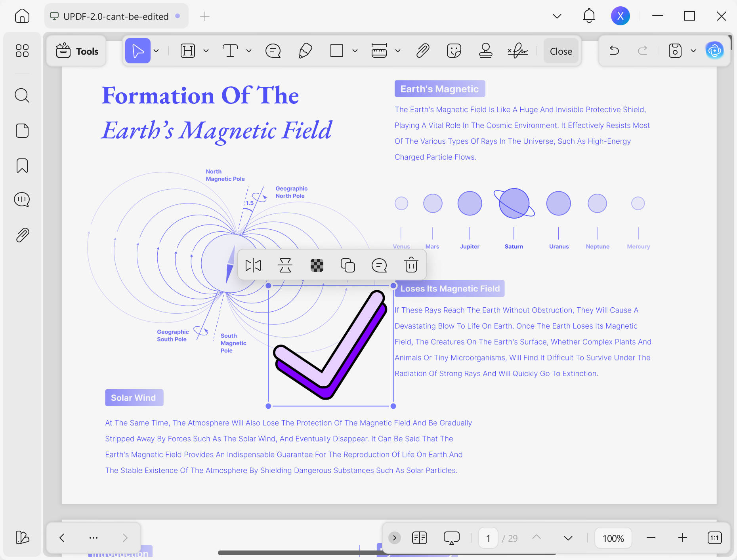Click the page number input field
737x560 pixels.
click(x=488, y=538)
